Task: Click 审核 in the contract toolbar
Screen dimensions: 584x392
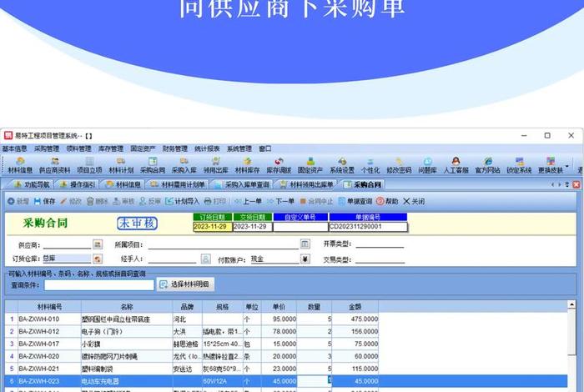Action: tap(123, 201)
